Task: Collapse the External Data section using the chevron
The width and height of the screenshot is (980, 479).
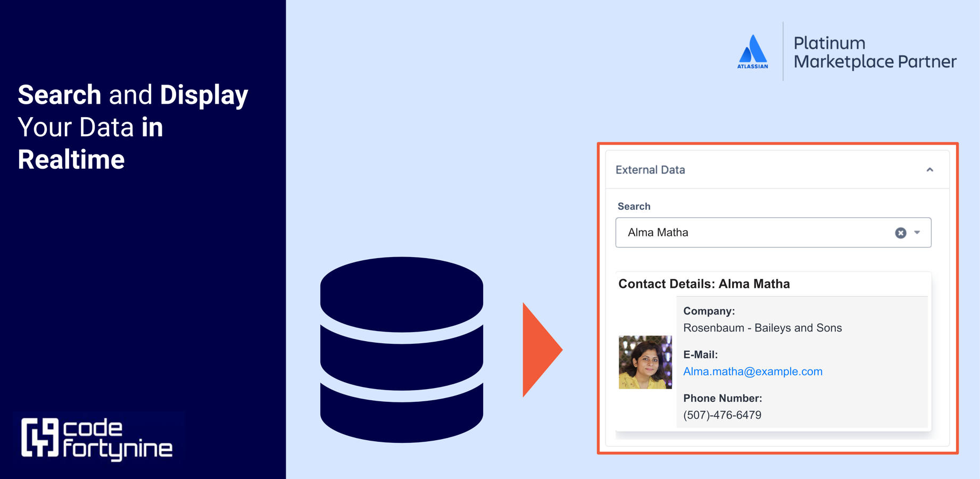Action: [930, 169]
